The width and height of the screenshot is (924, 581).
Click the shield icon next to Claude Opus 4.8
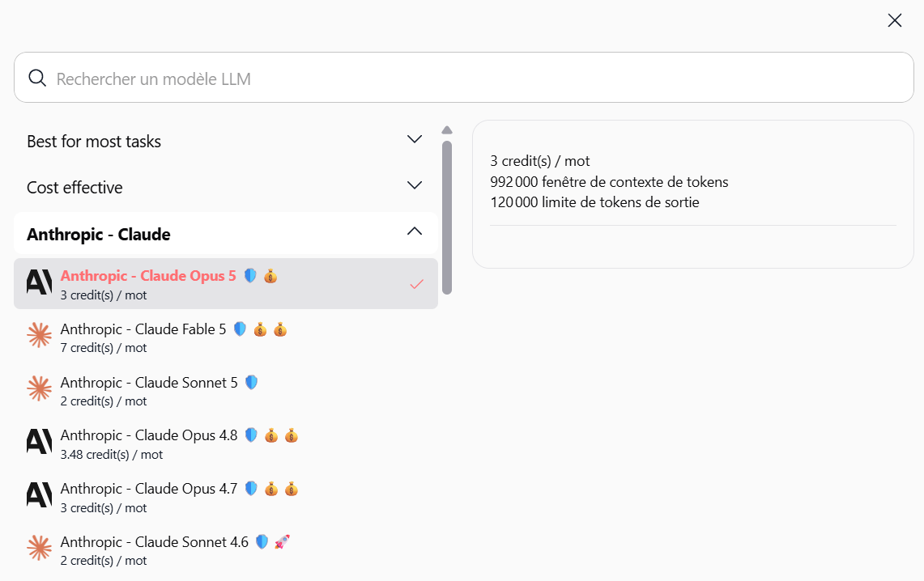[251, 435]
